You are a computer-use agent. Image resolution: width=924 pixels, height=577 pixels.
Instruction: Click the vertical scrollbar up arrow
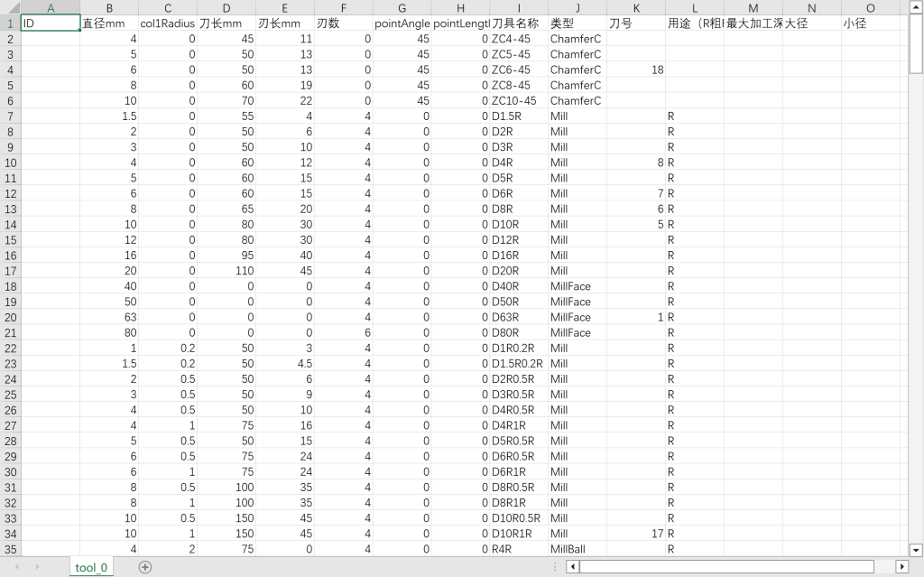pos(916,7)
